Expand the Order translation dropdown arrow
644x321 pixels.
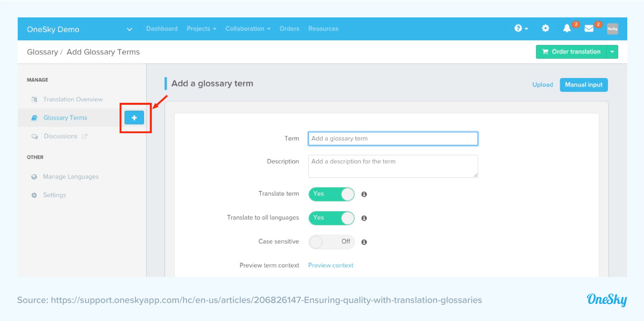pyautogui.click(x=612, y=52)
